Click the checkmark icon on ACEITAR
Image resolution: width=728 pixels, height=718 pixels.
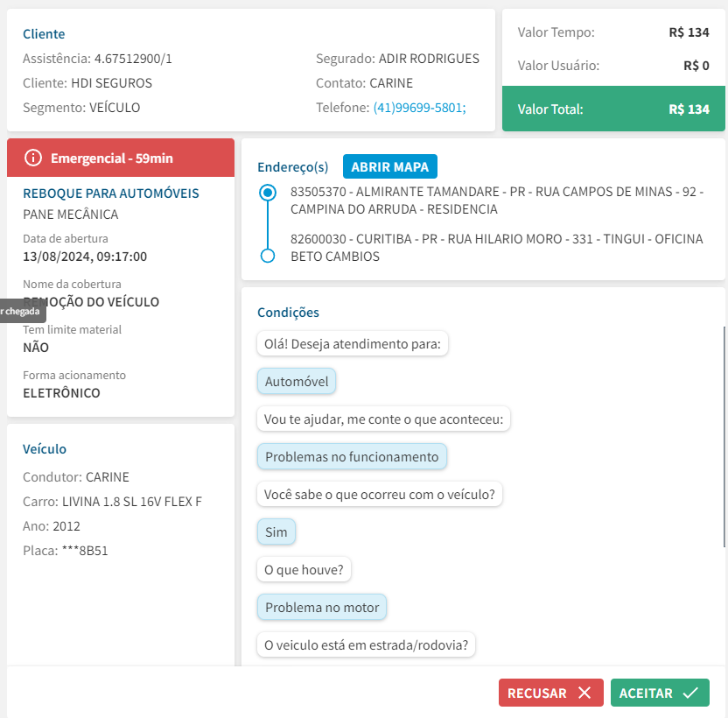690,693
